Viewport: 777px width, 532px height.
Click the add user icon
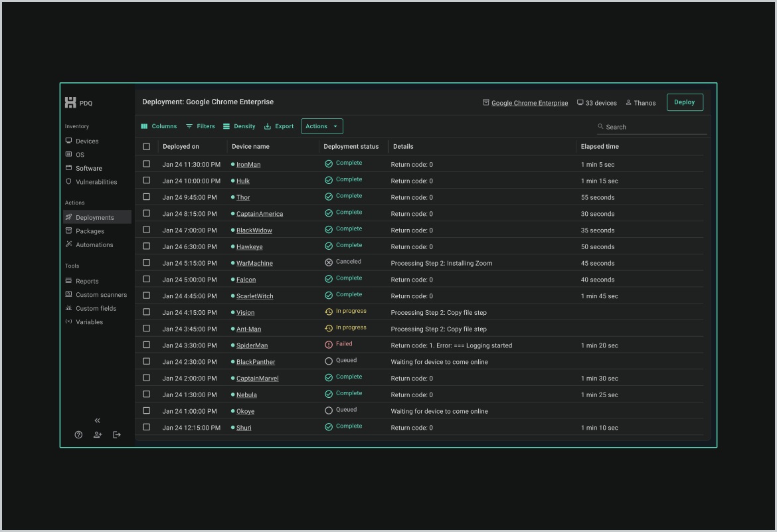(x=98, y=435)
